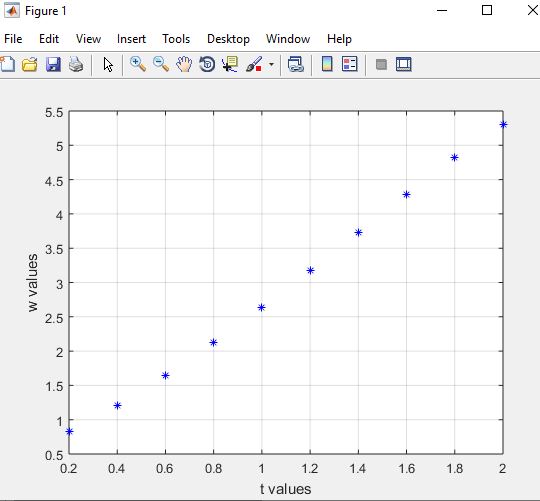Click the data point at t = 0.6
Viewport: 540px width, 501px height.
(x=165, y=375)
